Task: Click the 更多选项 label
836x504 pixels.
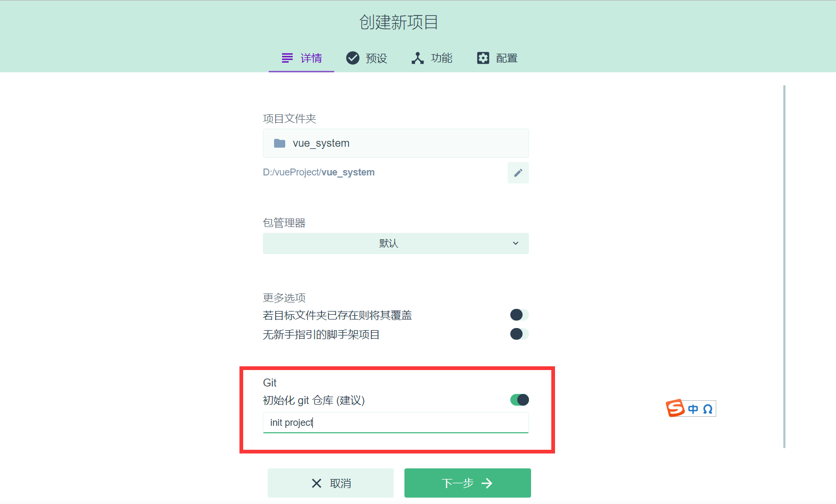Action: pyautogui.click(x=284, y=298)
